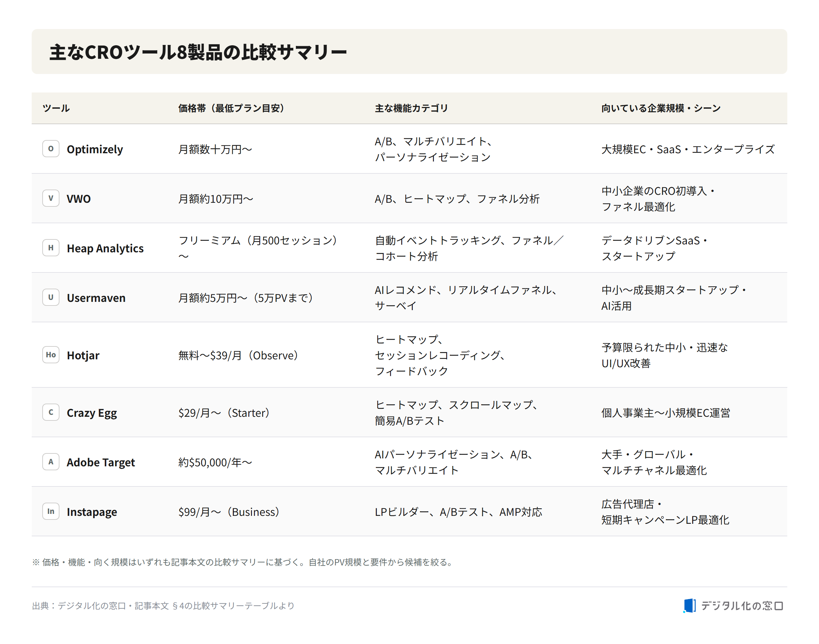Click the Heap Analytics tool name
This screenshot has height=644, width=819.
click(x=105, y=248)
